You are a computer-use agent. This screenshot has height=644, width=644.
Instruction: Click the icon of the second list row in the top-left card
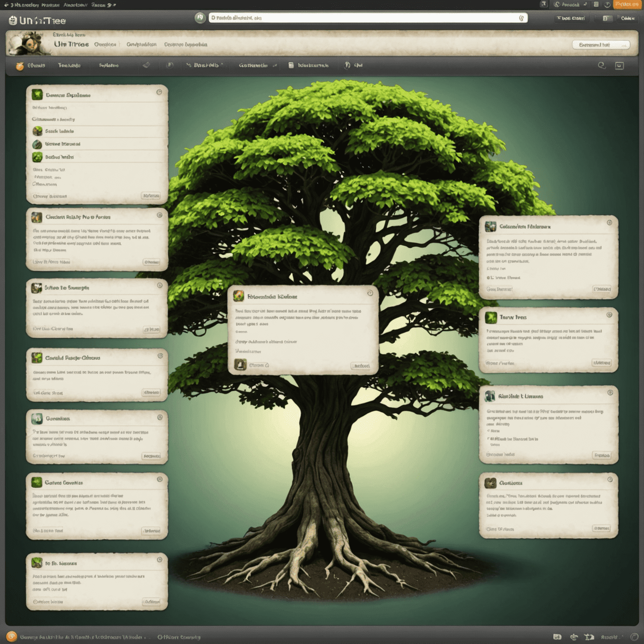pyautogui.click(x=37, y=144)
